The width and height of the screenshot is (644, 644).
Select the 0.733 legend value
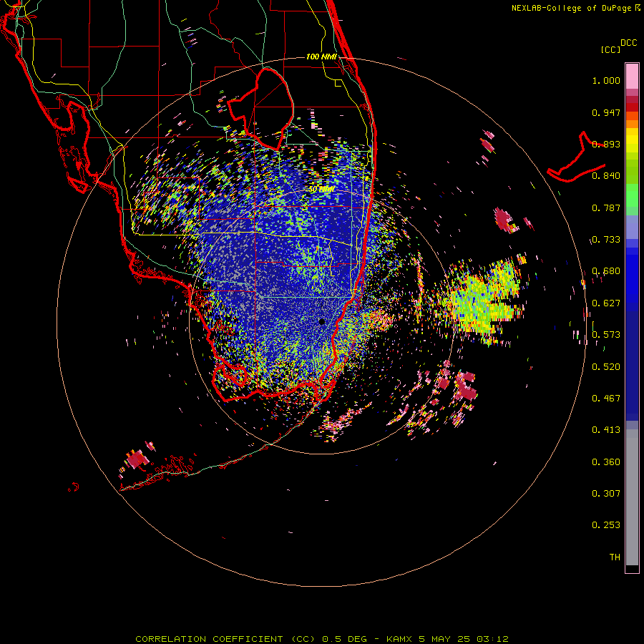coord(606,240)
